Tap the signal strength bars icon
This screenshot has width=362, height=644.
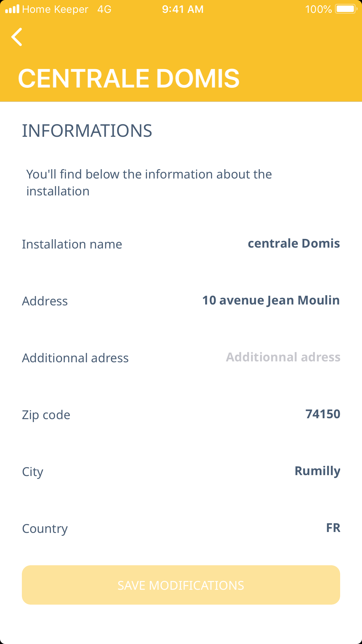(12, 9)
